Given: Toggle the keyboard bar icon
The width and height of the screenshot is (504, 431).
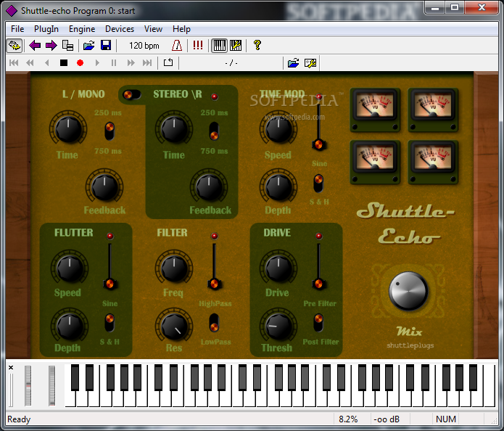Looking at the screenshot, I should [219, 46].
